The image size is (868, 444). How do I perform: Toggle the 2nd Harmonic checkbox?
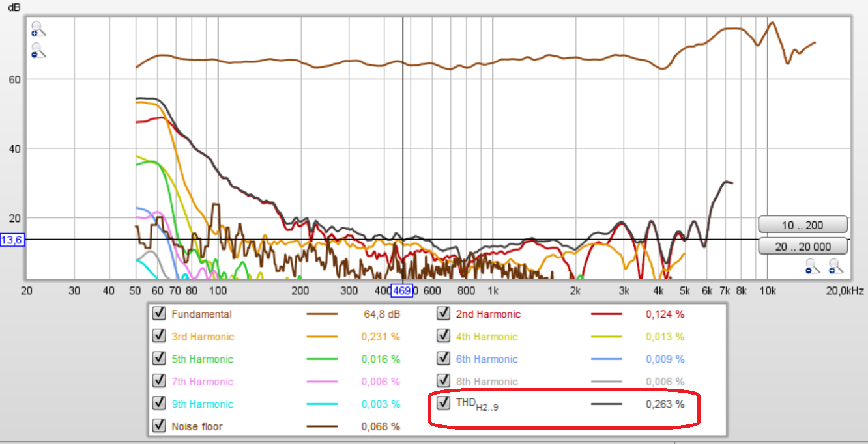443,314
